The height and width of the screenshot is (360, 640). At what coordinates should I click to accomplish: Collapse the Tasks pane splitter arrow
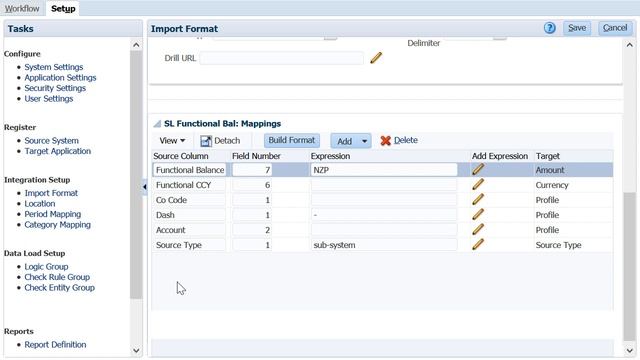pyautogui.click(x=144, y=187)
